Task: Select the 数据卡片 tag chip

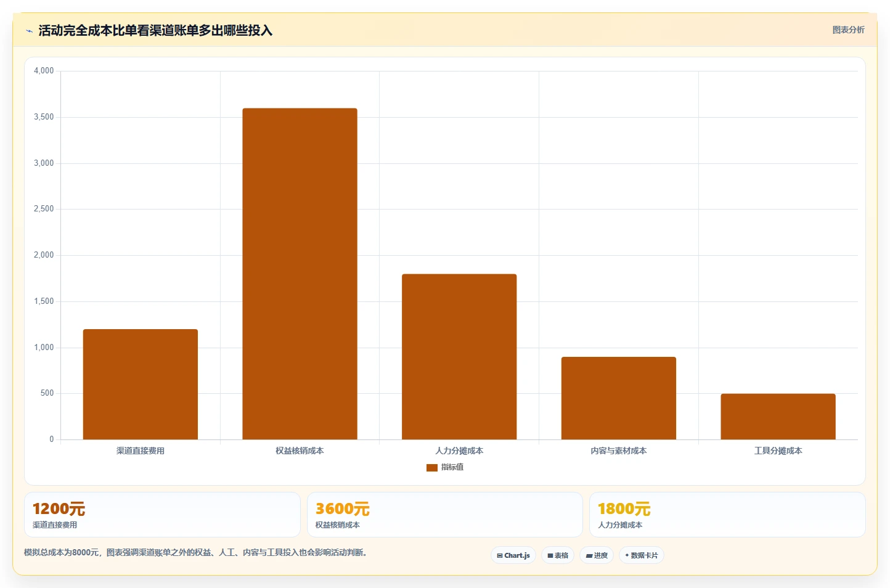Action: click(642, 555)
